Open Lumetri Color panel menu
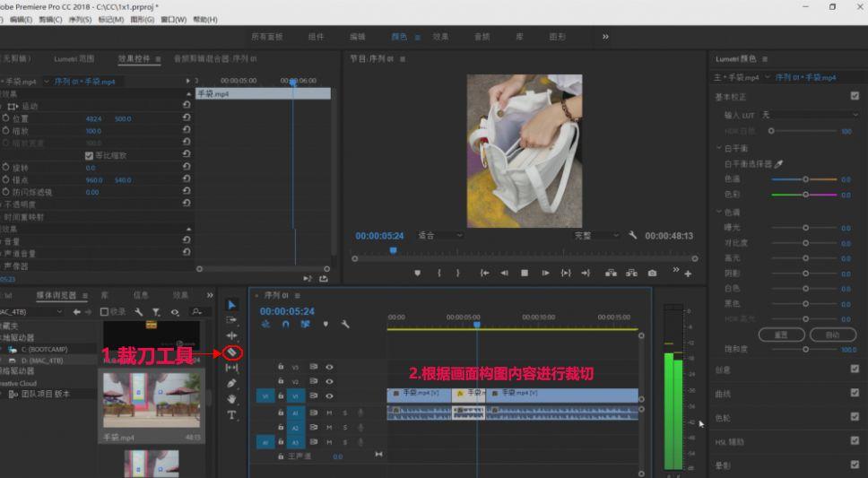Image resolution: width=868 pixels, height=478 pixels. click(765, 59)
